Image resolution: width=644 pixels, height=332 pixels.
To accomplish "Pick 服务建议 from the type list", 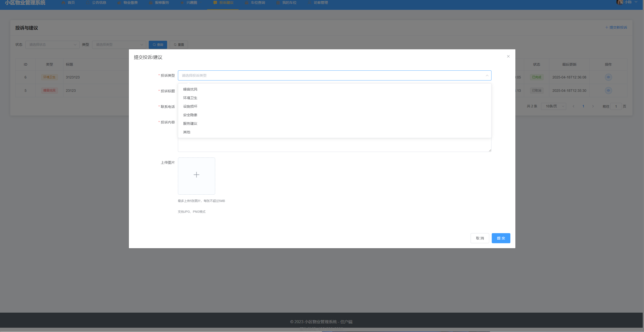I will tap(190, 123).
